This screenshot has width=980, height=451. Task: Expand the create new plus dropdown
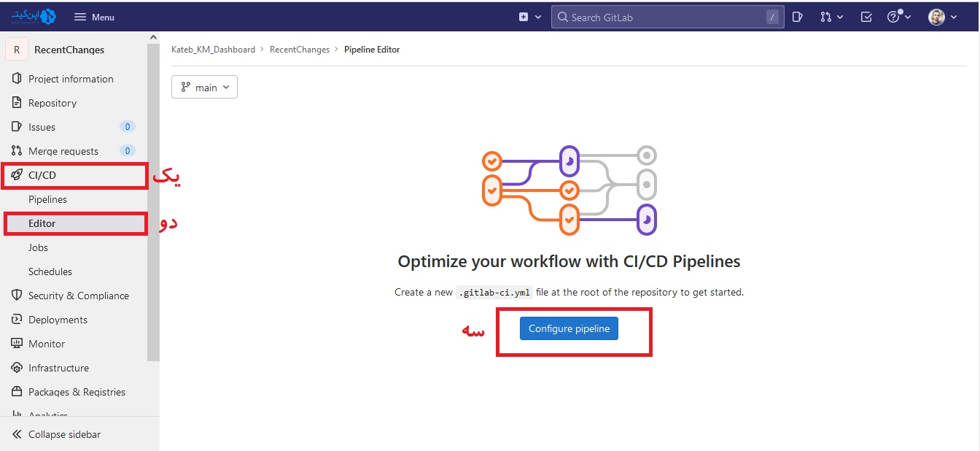tap(530, 17)
